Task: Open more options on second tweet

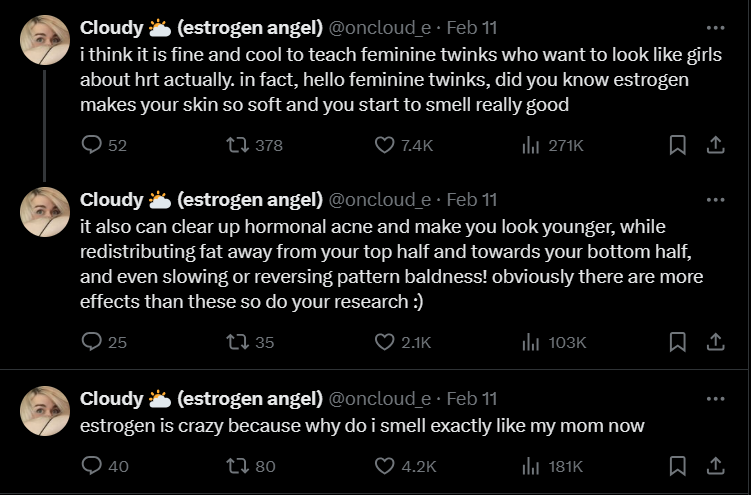Action: (716, 199)
